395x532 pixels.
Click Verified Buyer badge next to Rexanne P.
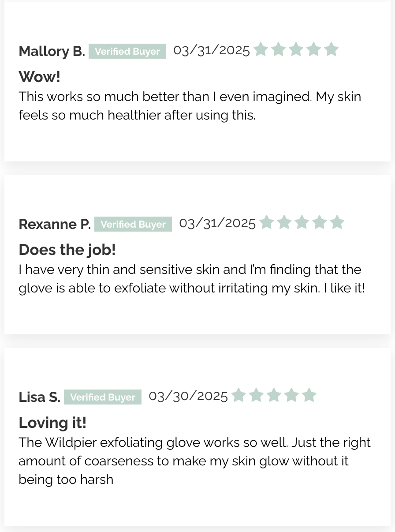(x=133, y=224)
